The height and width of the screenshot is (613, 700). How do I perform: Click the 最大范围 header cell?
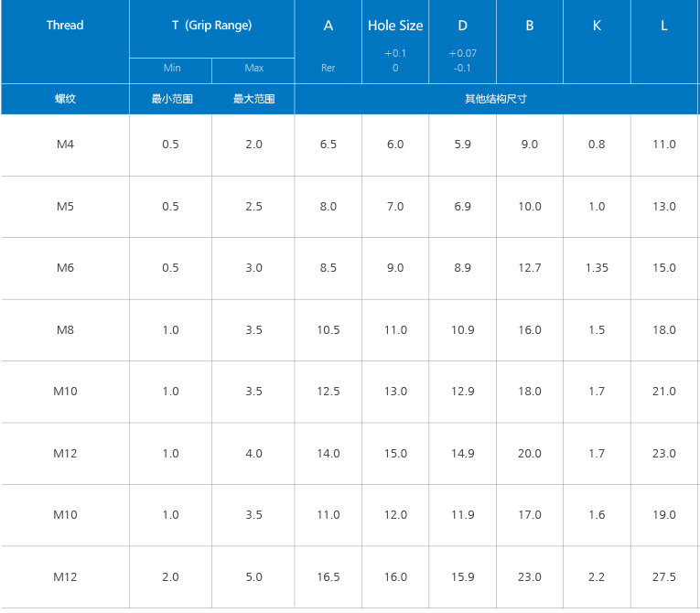(253, 99)
